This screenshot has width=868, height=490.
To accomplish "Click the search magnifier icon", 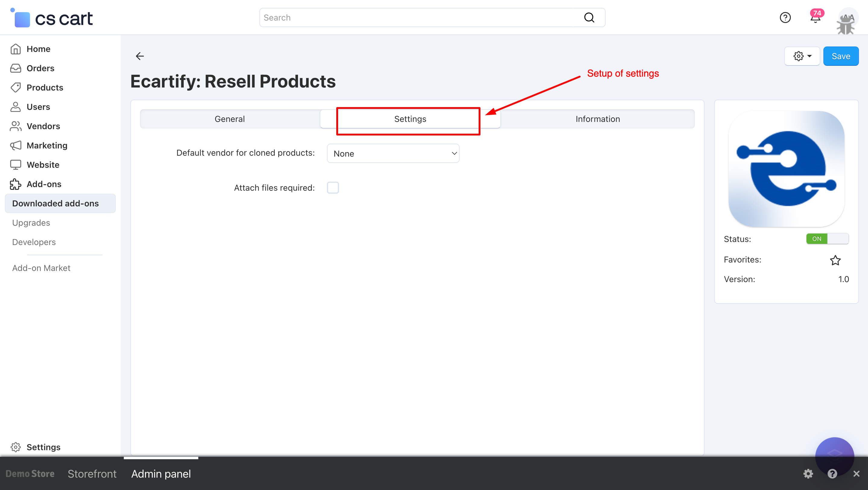I will (589, 17).
